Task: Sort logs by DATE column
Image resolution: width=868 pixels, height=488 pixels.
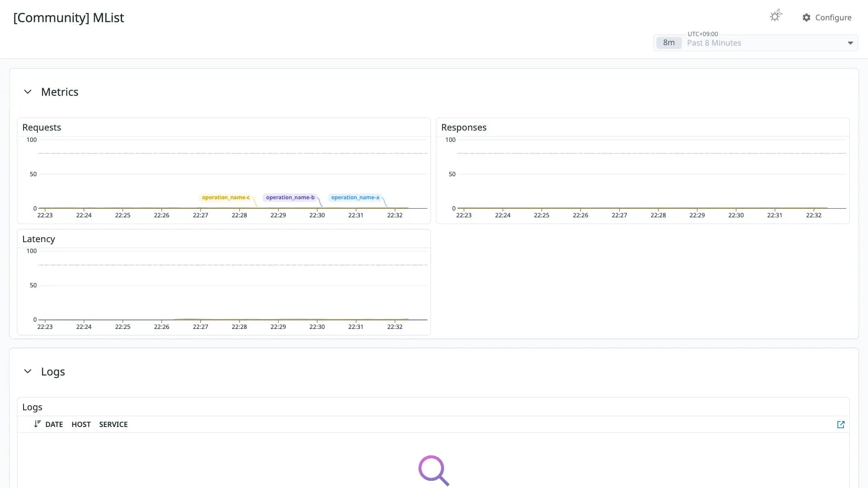Action: [x=54, y=424]
